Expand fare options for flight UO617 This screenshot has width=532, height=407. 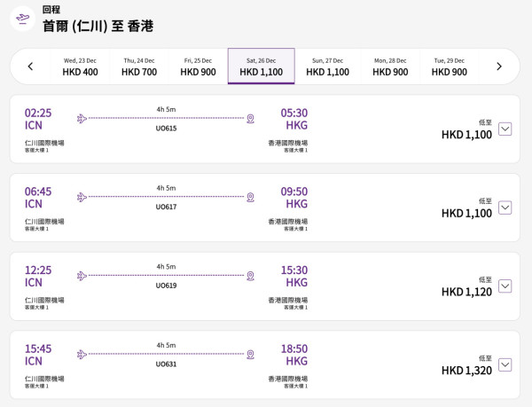(505, 207)
